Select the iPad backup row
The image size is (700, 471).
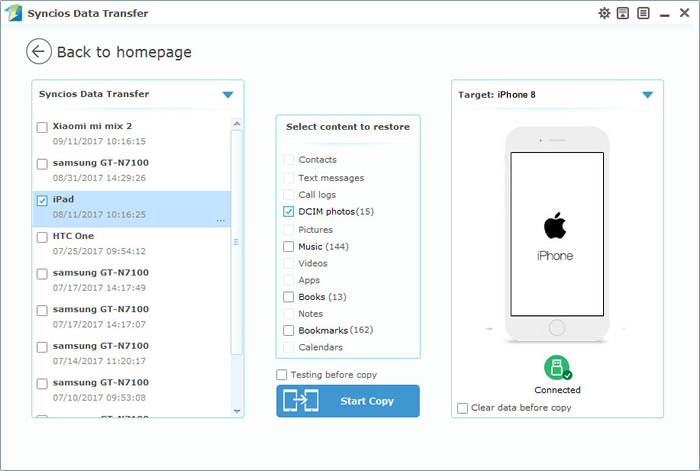(x=132, y=209)
